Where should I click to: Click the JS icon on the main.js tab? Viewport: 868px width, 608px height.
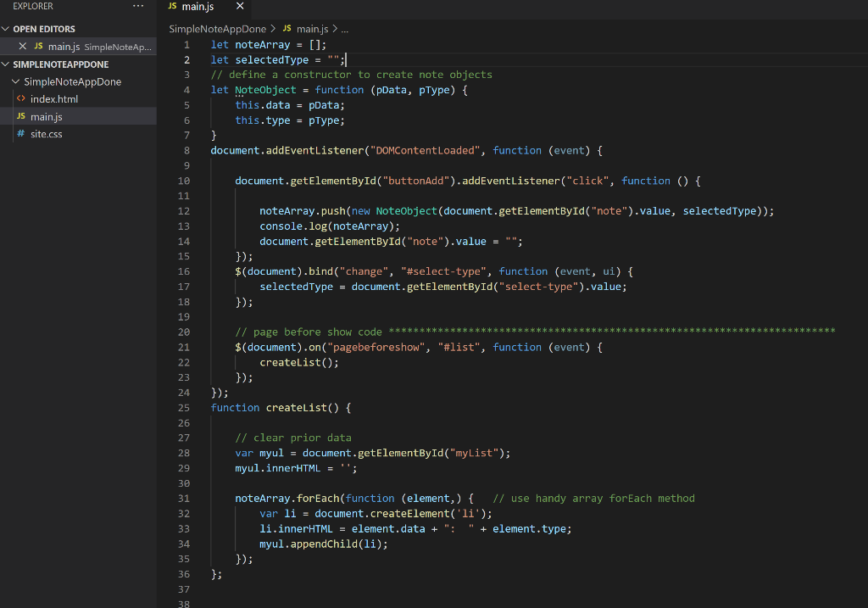(172, 7)
